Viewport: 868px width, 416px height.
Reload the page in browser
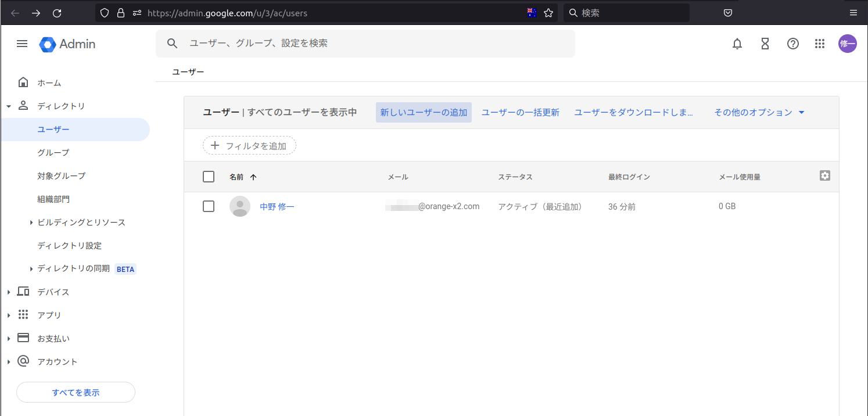point(57,13)
